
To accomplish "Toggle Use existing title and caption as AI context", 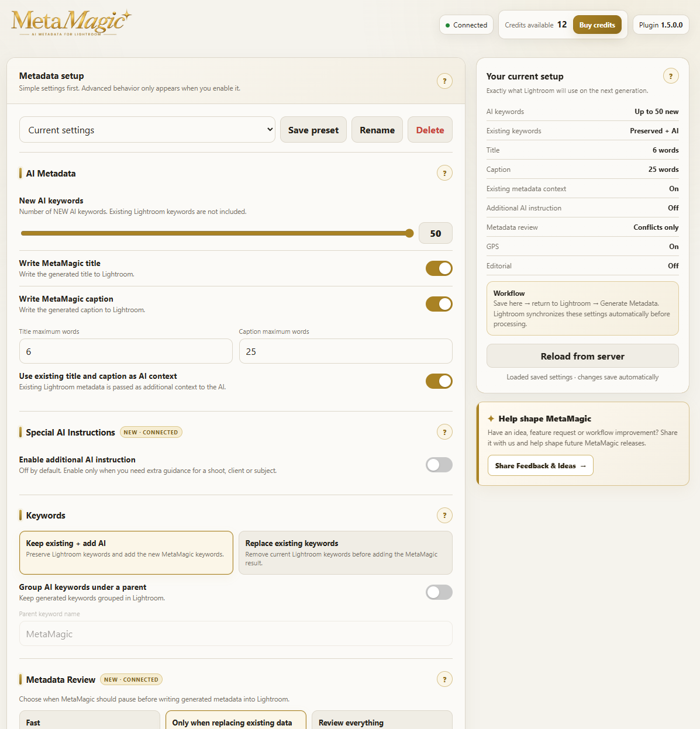I will pos(439,381).
